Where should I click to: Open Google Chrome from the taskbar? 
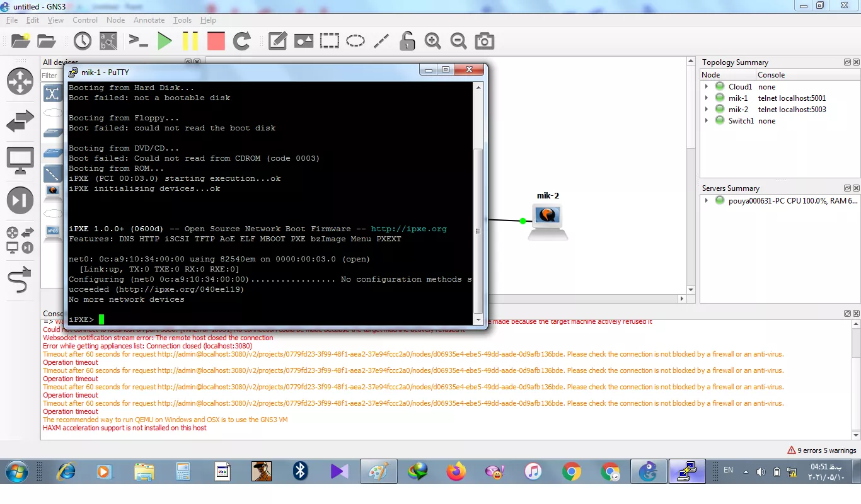(572, 472)
